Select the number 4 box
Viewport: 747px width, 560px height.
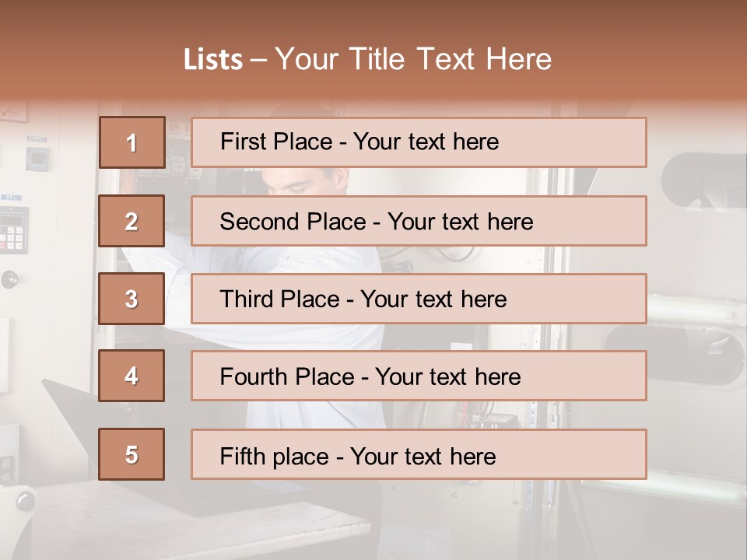pyautogui.click(x=132, y=376)
